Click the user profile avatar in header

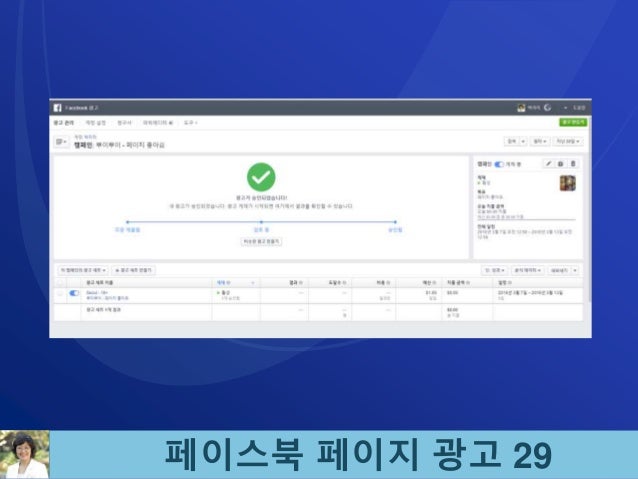tap(521, 108)
